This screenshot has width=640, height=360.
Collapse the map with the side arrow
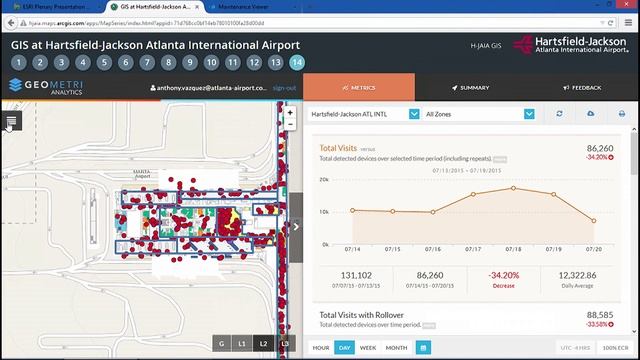[296, 227]
